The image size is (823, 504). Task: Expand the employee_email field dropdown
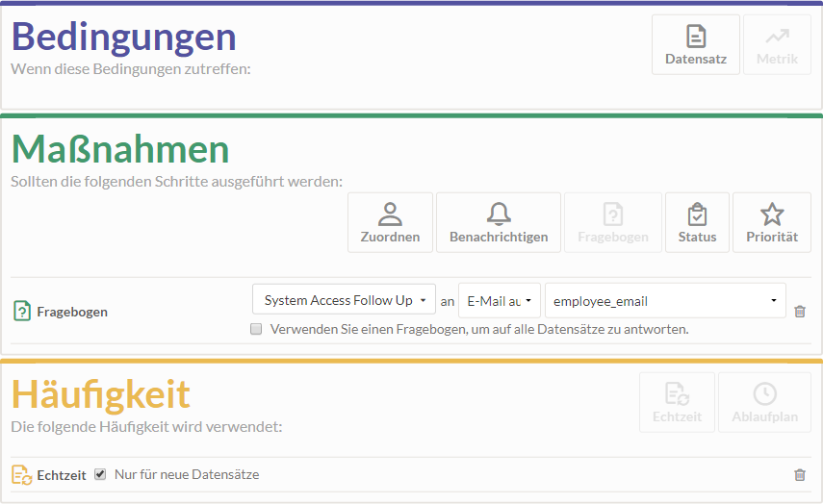(665, 300)
